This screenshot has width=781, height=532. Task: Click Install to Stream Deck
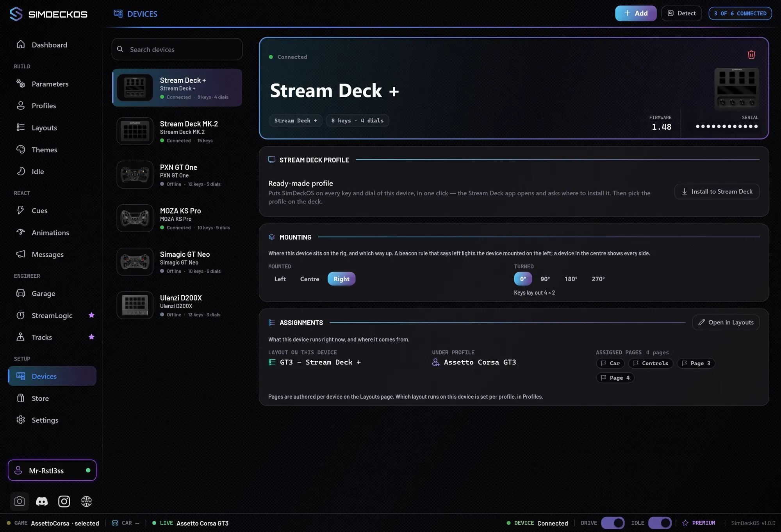(717, 191)
